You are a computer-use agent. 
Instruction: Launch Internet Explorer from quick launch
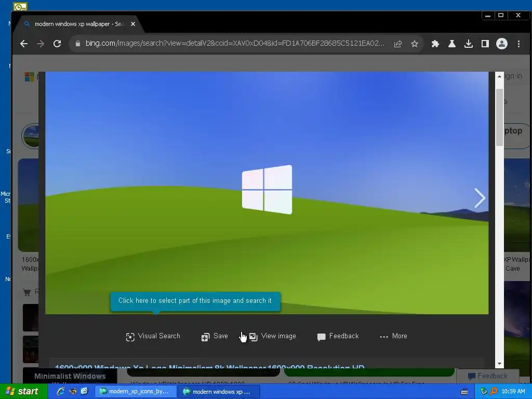click(61, 391)
